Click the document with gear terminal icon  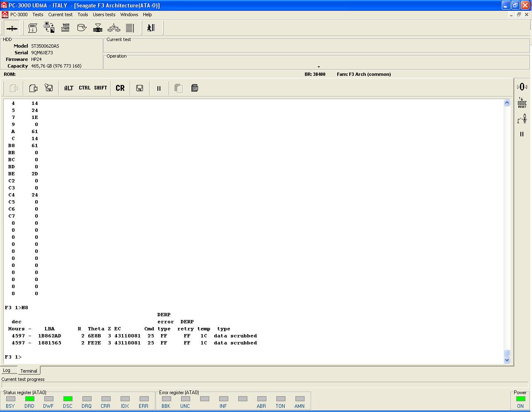click(x=34, y=88)
